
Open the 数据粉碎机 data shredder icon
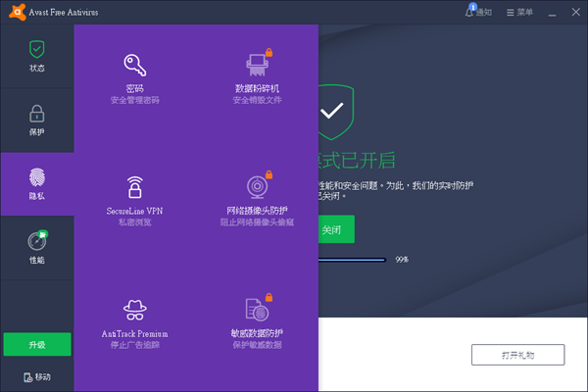point(257,65)
